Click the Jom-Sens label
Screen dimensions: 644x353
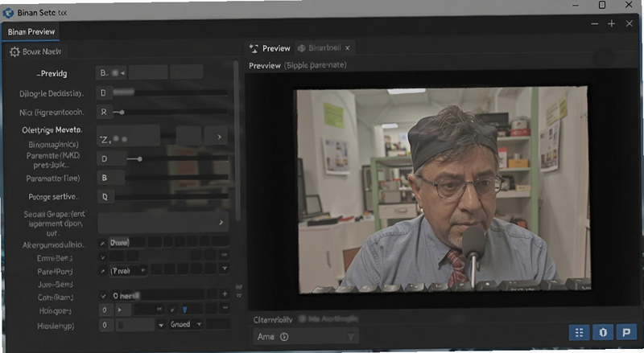click(x=56, y=284)
